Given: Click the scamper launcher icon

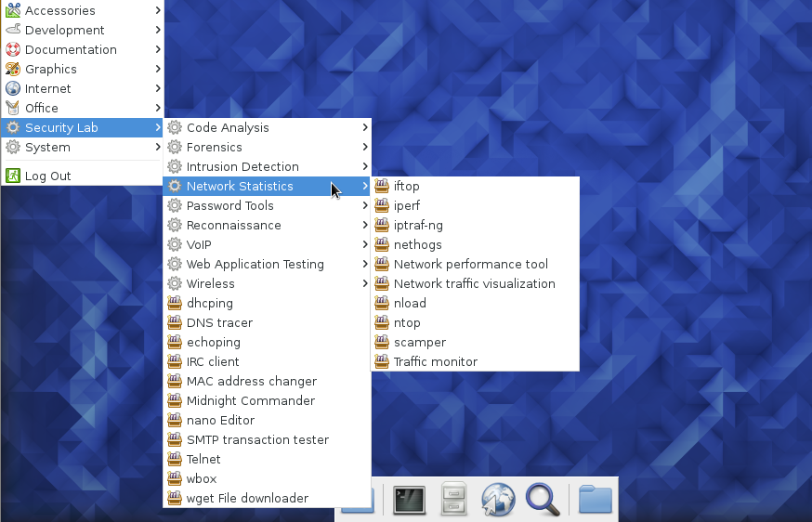Looking at the screenshot, I should tap(382, 343).
